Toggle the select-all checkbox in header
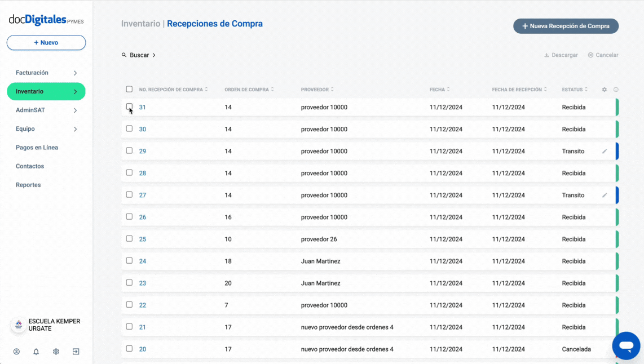Viewport: 644px width, 364px height. (129, 89)
